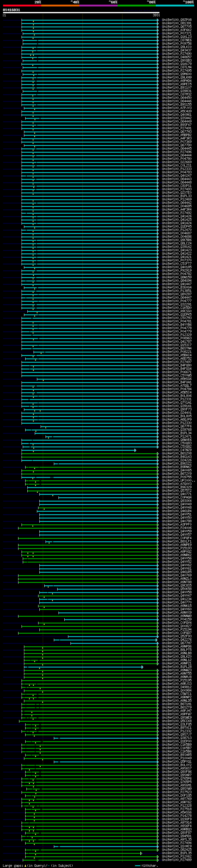Image resolution: width=197 pixels, height=868 pixels.
Task: Open hit UniRef100_P07369
Action: pos(177,142)
